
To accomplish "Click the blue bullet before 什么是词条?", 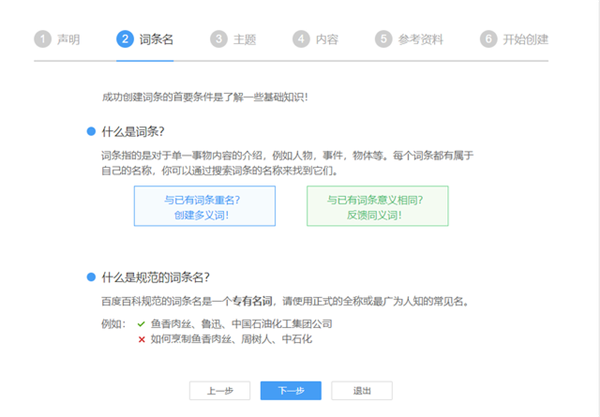I will tap(91, 131).
